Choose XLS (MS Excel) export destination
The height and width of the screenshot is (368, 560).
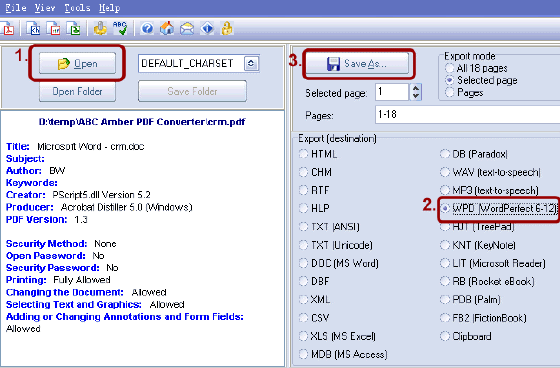pos(337,336)
